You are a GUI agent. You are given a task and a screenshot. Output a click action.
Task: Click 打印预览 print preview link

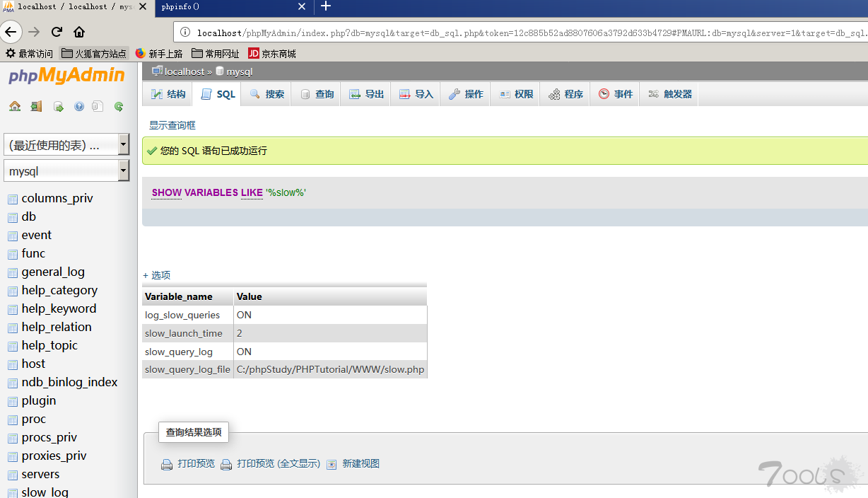click(x=196, y=463)
